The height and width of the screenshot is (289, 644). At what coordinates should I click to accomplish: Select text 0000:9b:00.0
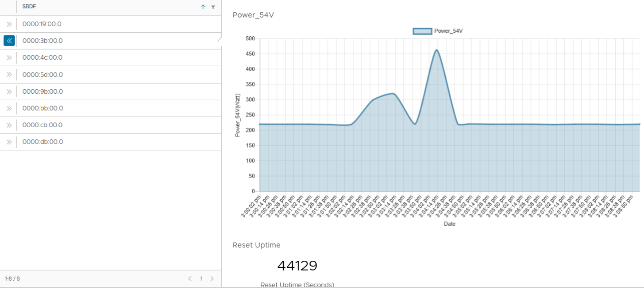point(42,91)
